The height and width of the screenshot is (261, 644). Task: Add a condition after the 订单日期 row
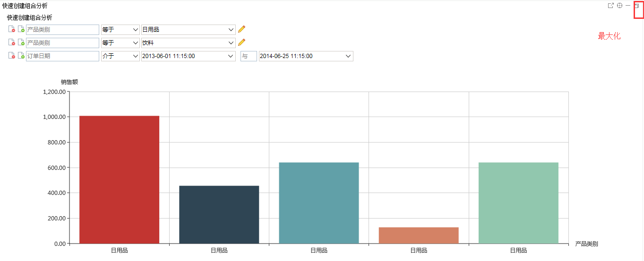(x=21, y=56)
